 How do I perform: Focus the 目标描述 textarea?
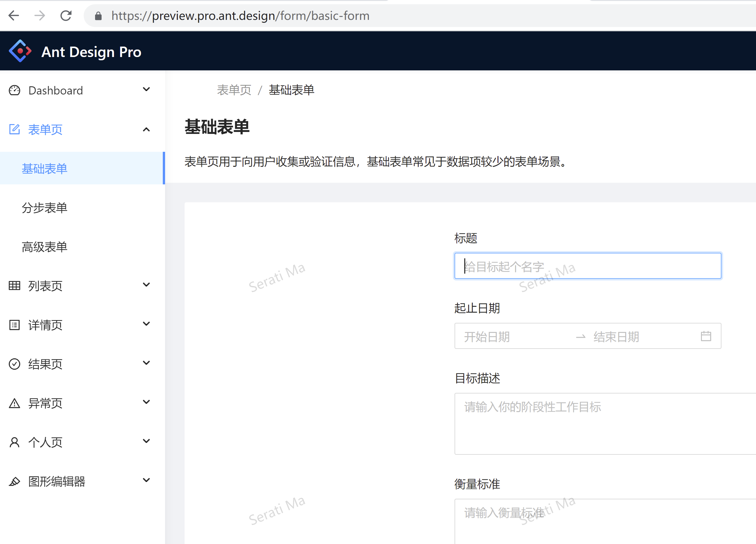pyautogui.click(x=605, y=423)
